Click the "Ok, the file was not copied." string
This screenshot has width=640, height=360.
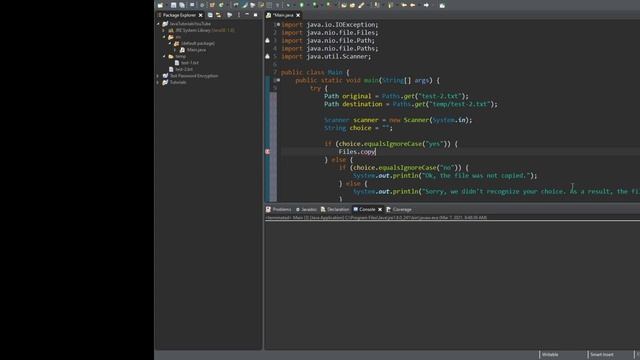click(x=476, y=176)
